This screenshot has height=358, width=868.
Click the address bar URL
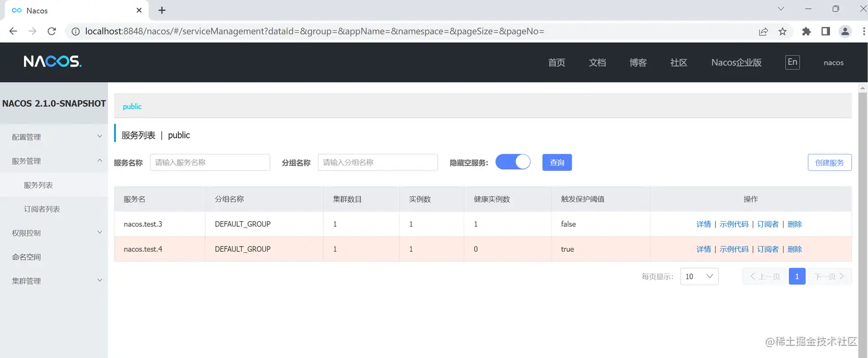[x=315, y=32]
